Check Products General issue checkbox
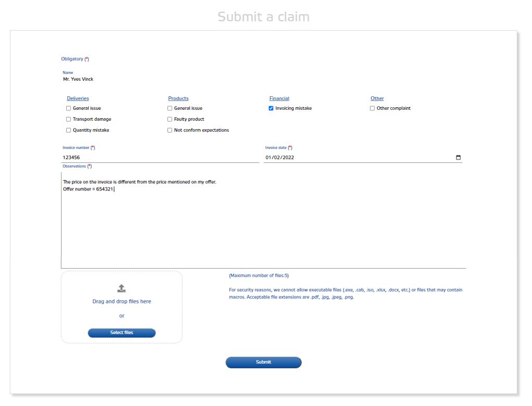 point(170,108)
